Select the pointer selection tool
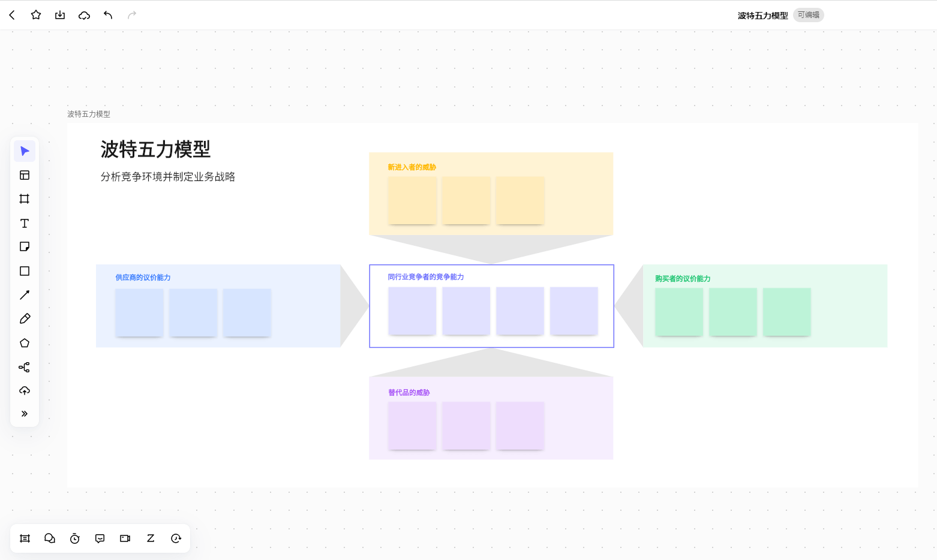Viewport: 937px width, 560px height. click(25, 151)
